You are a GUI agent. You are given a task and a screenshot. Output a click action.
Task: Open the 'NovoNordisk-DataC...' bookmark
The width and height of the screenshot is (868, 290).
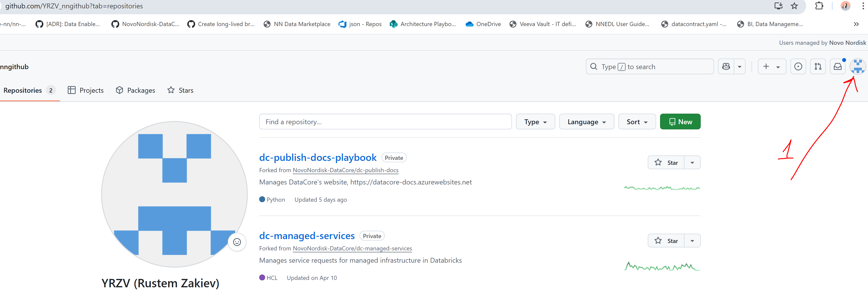pos(146,24)
